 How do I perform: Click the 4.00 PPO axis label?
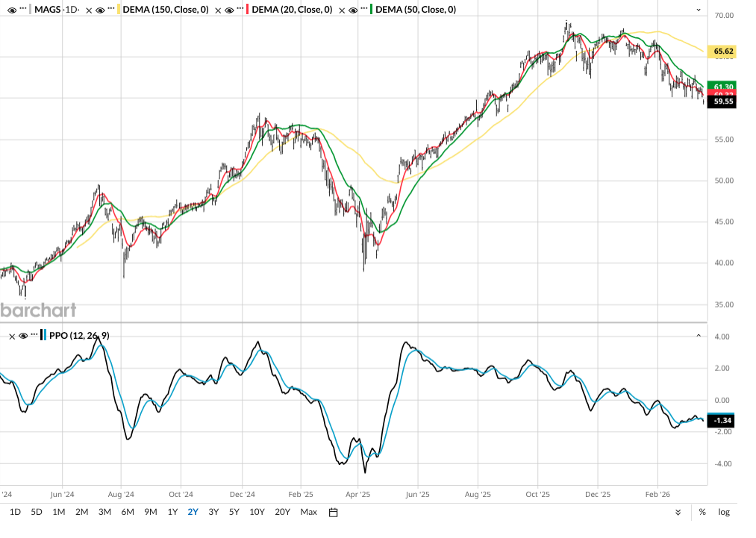coord(722,337)
